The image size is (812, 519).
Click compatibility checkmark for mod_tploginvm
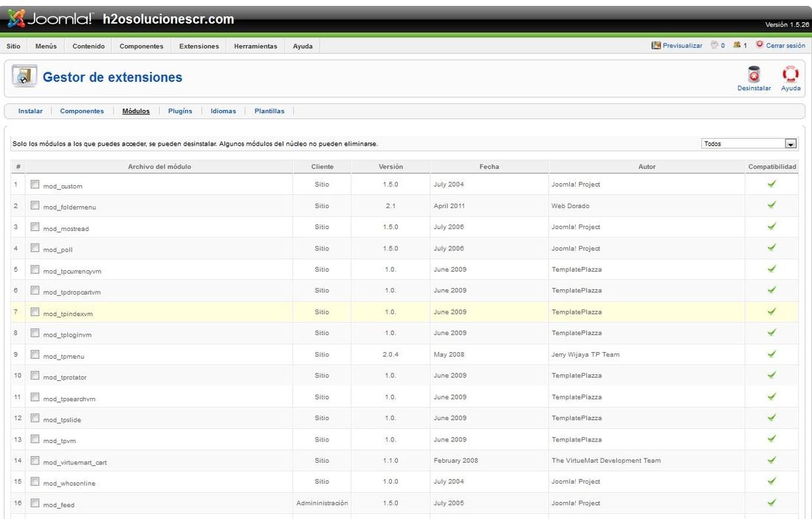(771, 332)
